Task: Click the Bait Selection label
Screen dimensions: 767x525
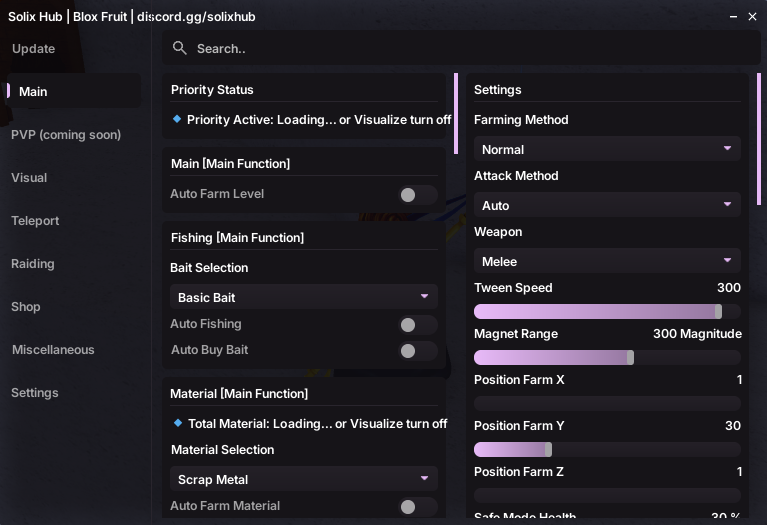Action: click(209, 268)
